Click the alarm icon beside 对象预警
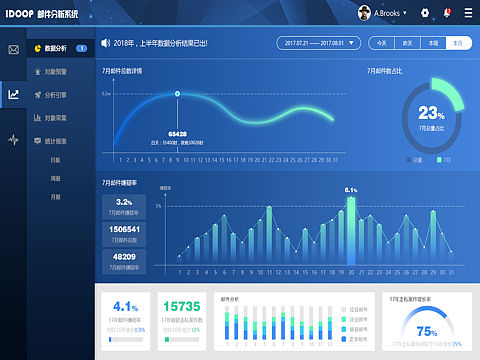 tap(38, 72)
